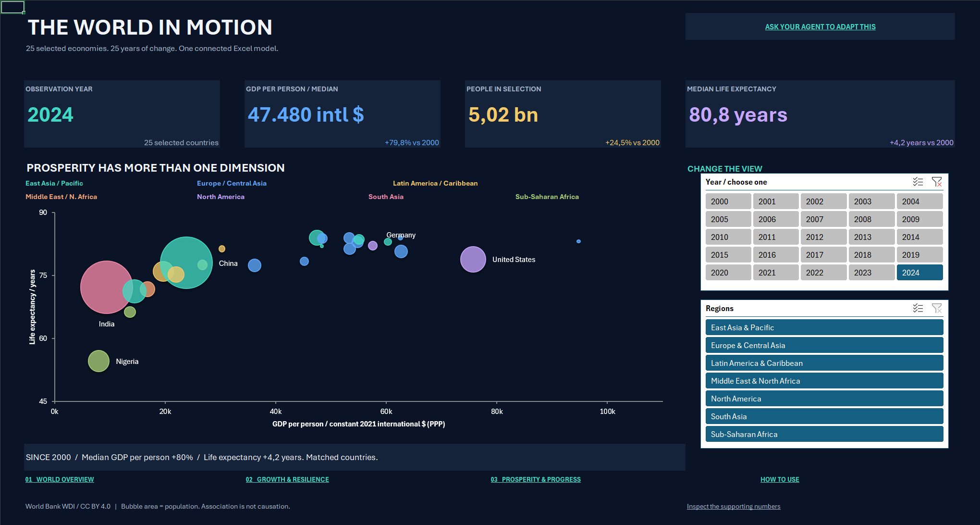Image resolution: width=980 pixels, height=525 pixels.
Task: Choose 2008 in the Year slicer
Action: click(871, 219)
